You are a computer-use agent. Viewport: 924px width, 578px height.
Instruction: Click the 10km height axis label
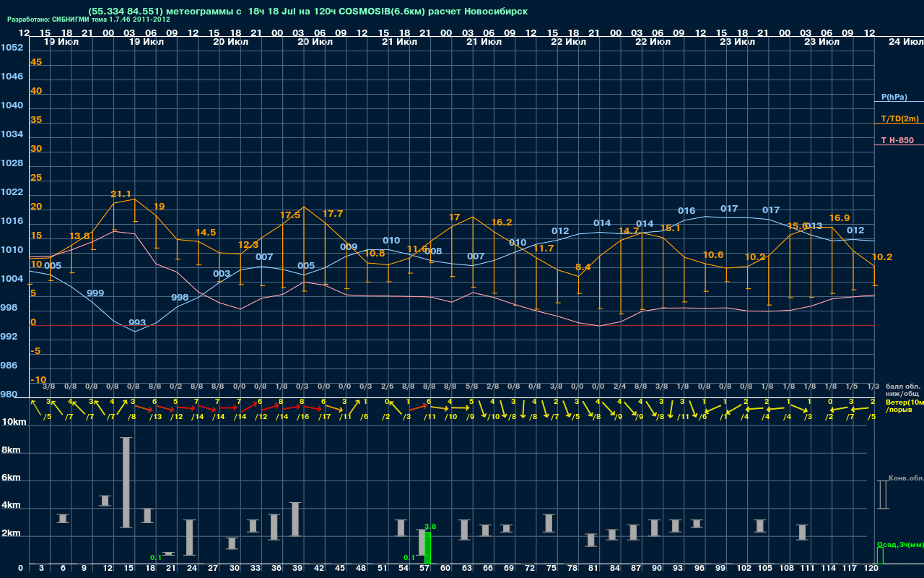click(x=15, y=422)
